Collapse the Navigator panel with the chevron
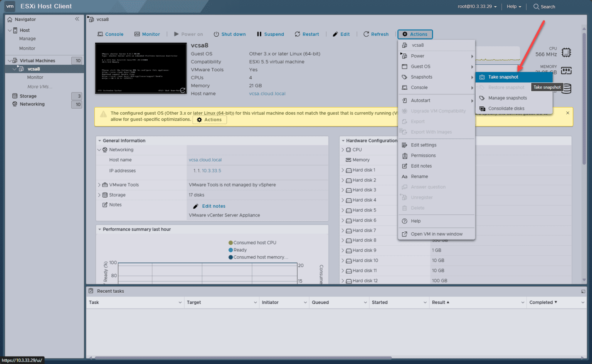 [x=77, y=19]
